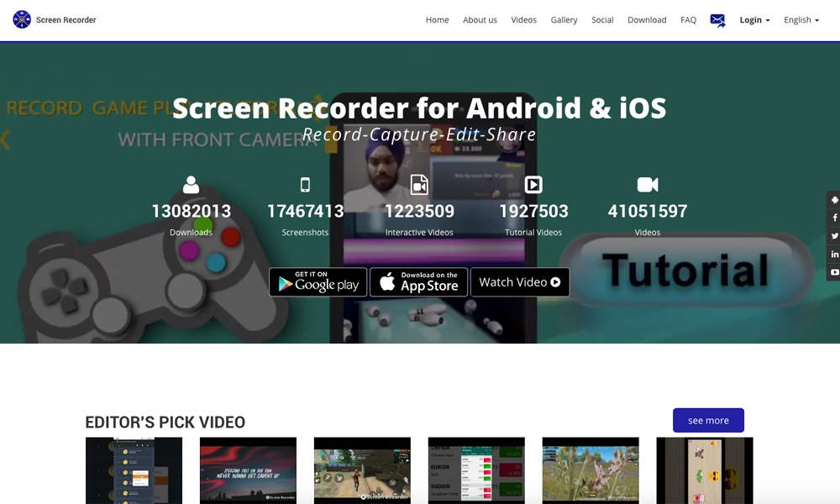Open Facebook from the side social bar
Image resolution: width=840 pixels, height=504 pixels.
[x=834, y=218]
